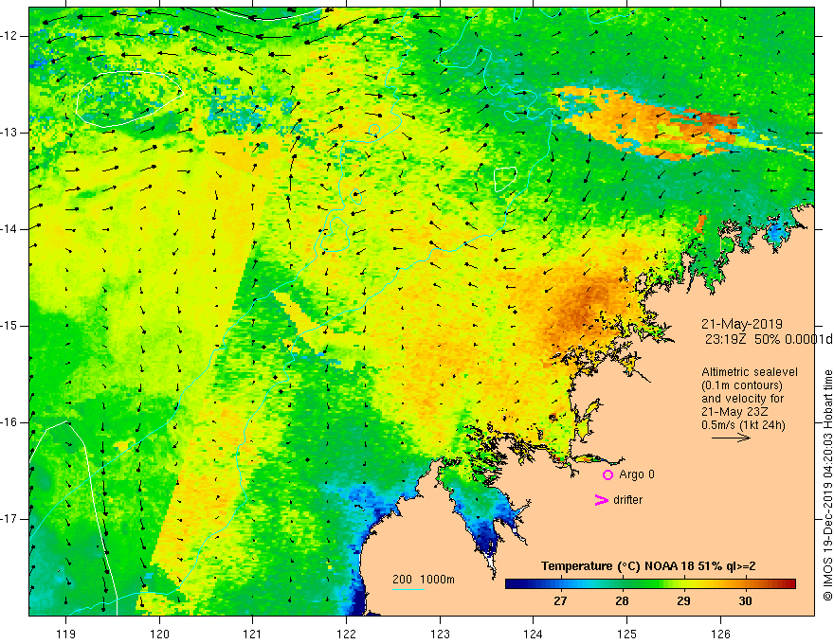Click the longitude axis label 125

627,634
